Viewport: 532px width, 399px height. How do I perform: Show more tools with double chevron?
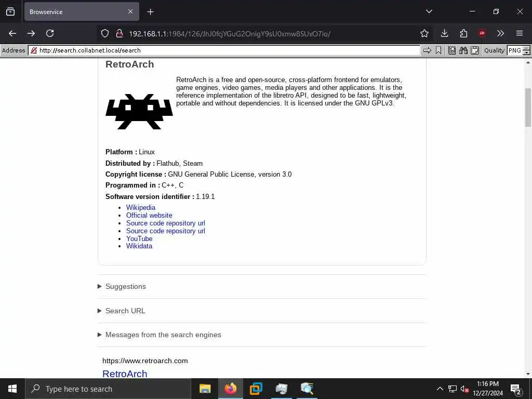point(500,33)
